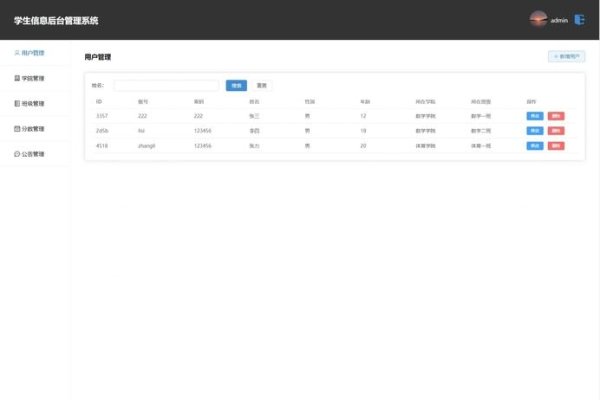Open the 班级管理 sidebar menu
Viewport: 600px width, 400px height.
point(35,103)
